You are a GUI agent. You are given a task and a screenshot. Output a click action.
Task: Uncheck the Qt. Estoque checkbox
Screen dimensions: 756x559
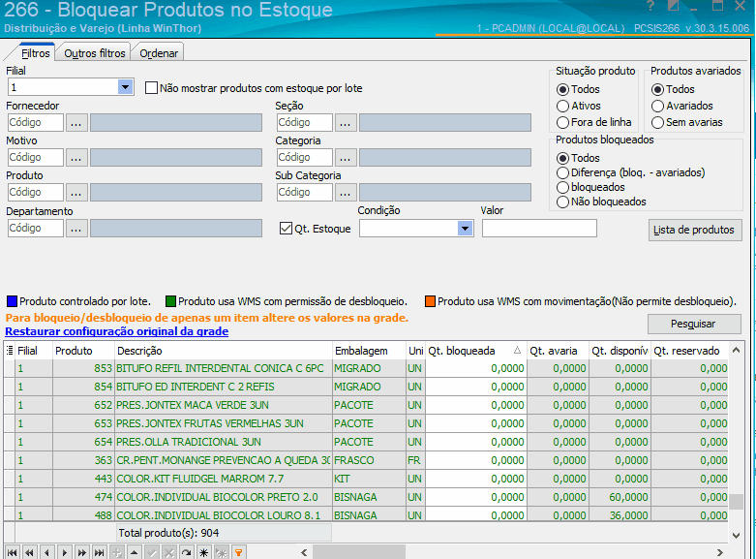(286, 229)
